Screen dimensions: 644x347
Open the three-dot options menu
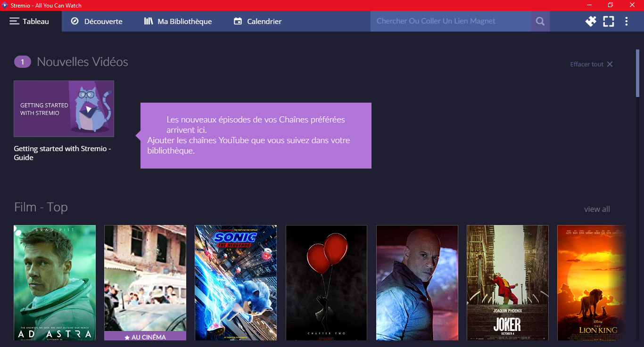627,21
